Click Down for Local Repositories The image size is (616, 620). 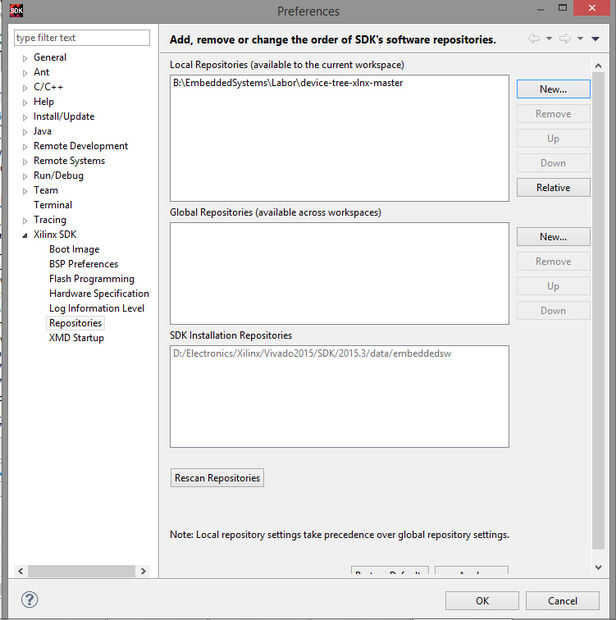[x=553, y=163]
